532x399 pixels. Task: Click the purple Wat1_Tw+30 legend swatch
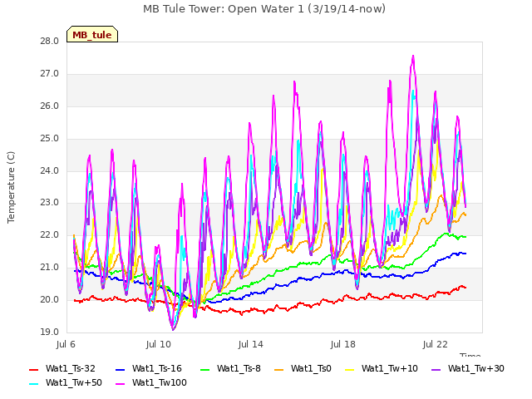(436, 369)
